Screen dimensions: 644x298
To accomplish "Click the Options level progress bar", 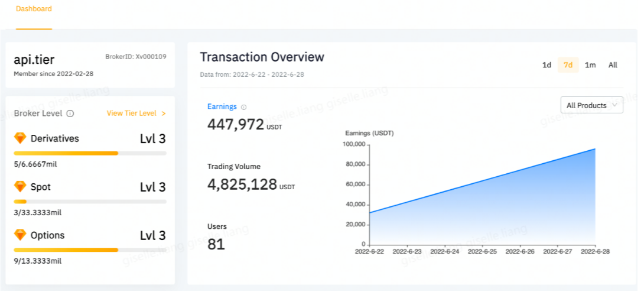I will pos(90,250).
